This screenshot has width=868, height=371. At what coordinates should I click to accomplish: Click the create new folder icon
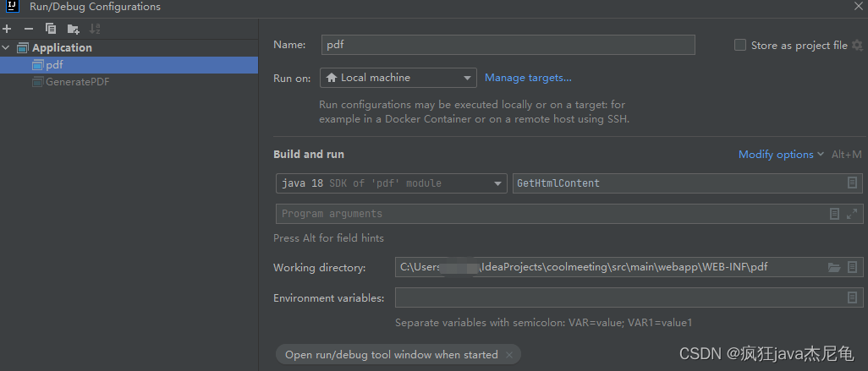point(74,29)
